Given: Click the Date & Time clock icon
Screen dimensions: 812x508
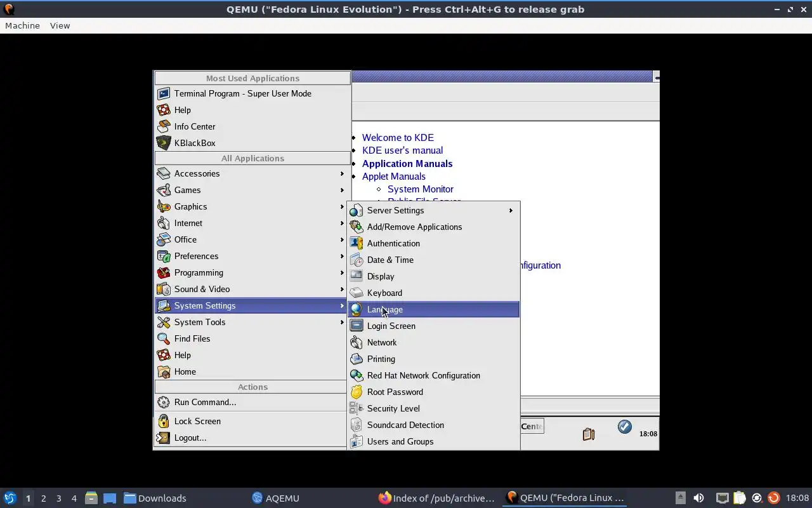Looking at the screenshot, I should [x=357, y=260].
